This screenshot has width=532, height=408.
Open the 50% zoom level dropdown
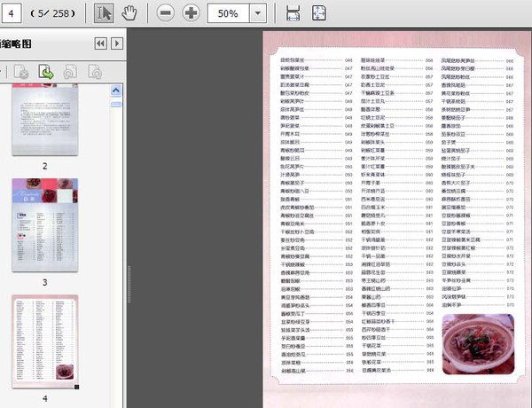coord(257,13)
